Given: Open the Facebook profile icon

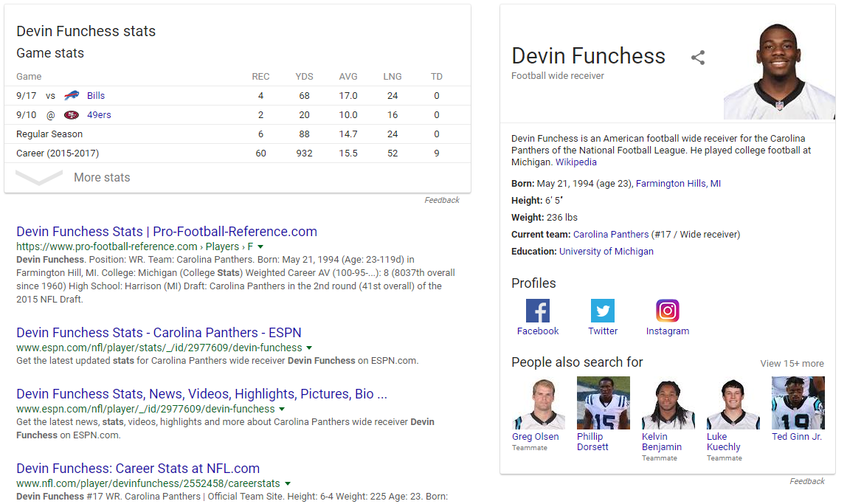Looking at the screenshot, I should (x=537, y=311).
